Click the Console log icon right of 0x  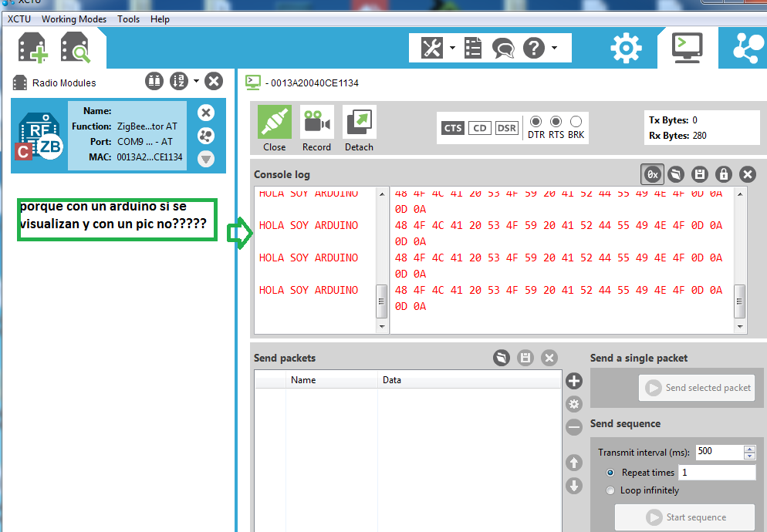click(x=676, y=174)
